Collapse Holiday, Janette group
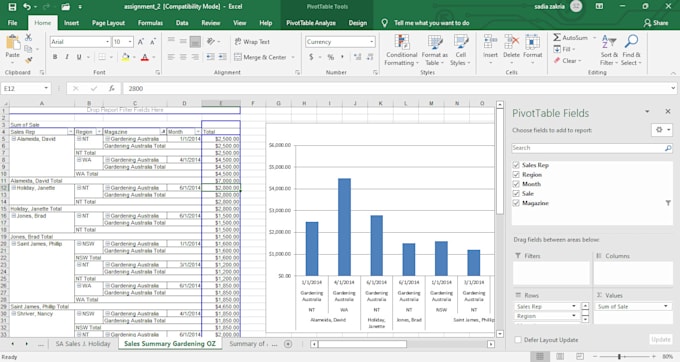This screenshot has width=680, height=362. [14, 188]
